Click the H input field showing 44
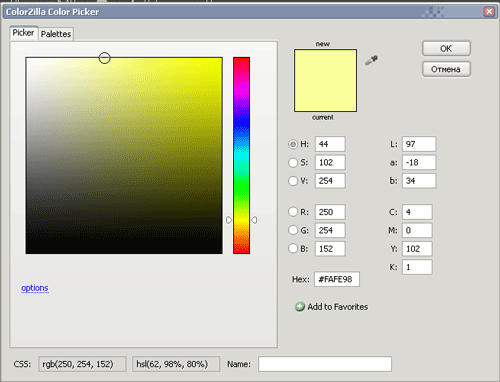Viewport: 500px width, 382px height. [330, 144]
